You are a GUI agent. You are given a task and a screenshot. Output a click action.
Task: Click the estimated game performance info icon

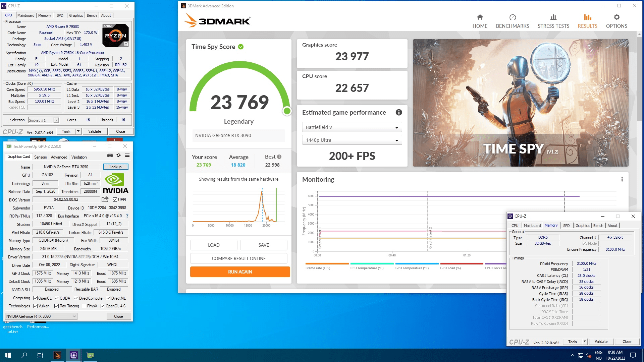tap(399, 113)
